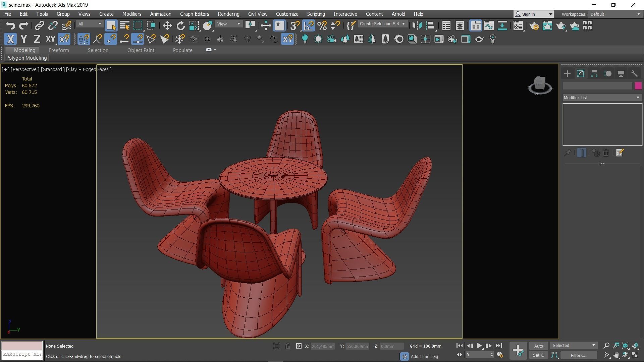Click the Unlink Selection icon
644x362 pixels.
tap(53, 26)
